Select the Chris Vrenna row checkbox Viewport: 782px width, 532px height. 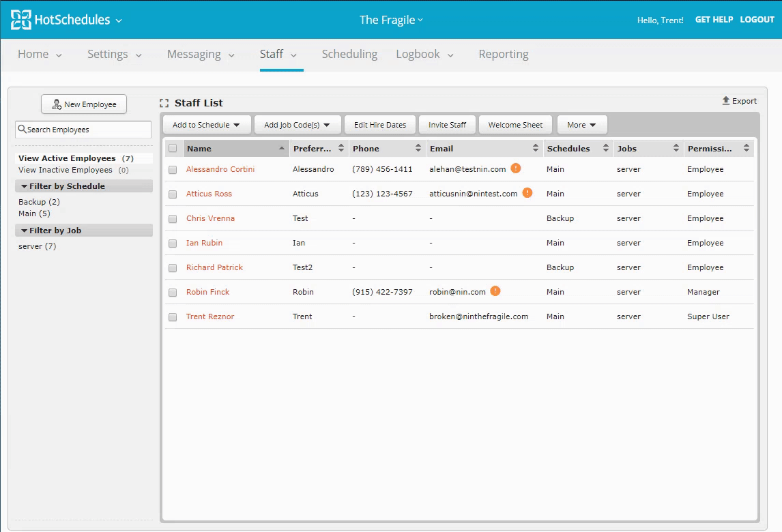tap(173, 219)
